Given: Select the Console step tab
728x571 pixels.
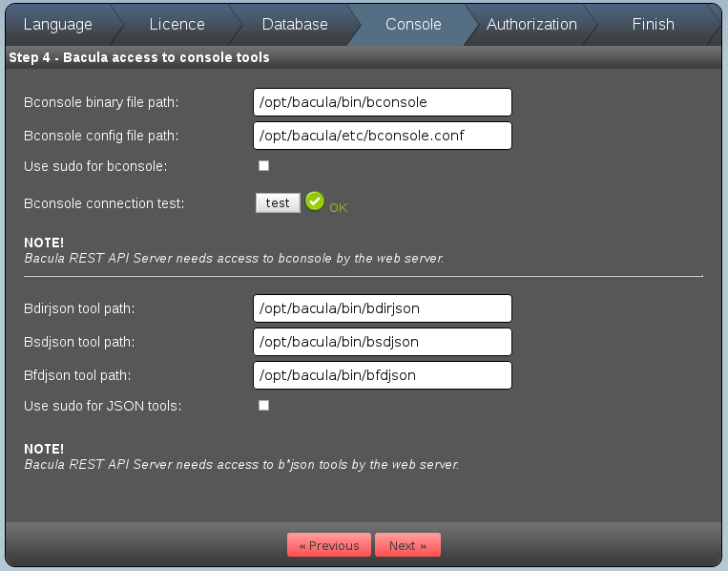Looking at the screenshot, I should 413,24.
